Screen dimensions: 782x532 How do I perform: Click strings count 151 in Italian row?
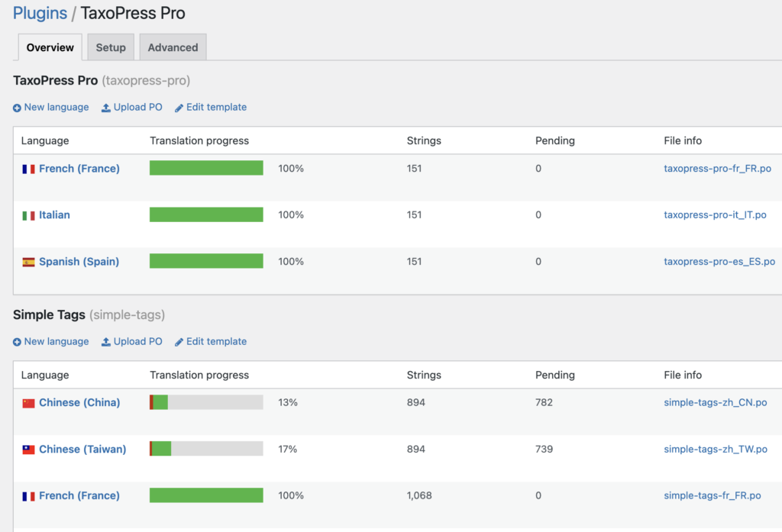pyautogui.click(x=414, y=215)
